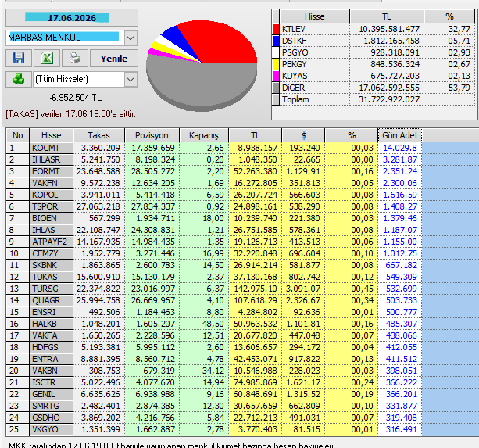The image size is (479, 448).
Task: Click the 17.06.2026 date field
Action: point(72,18)
